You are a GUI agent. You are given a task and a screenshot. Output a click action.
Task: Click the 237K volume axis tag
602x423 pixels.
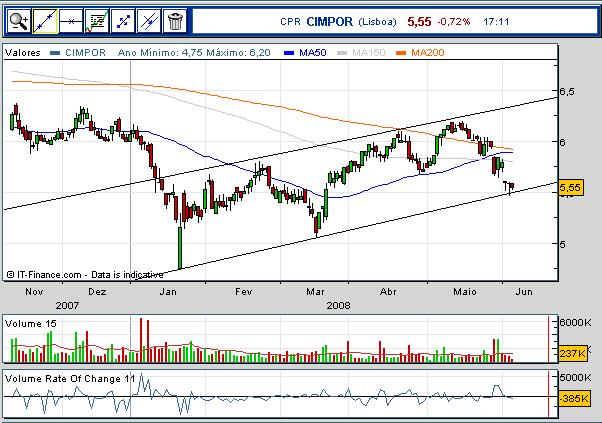coord(572,353)
